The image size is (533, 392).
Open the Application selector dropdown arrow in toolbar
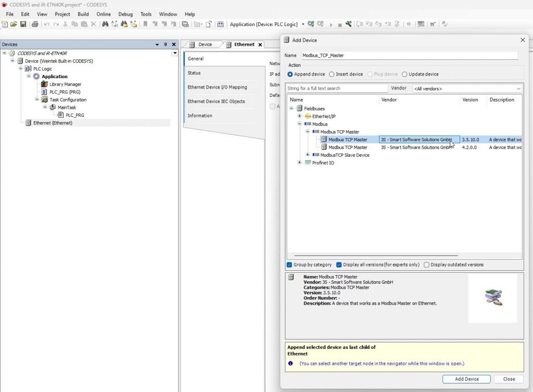click(x=303, y=24)
